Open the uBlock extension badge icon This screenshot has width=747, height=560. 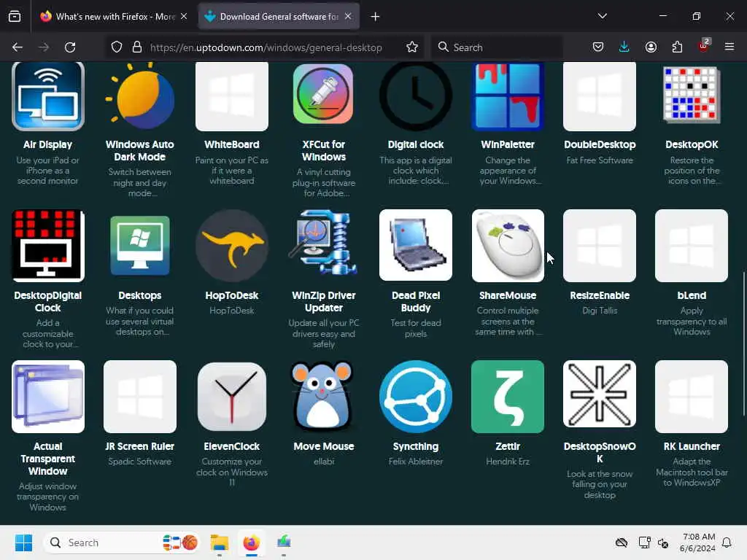pos(704,46)
